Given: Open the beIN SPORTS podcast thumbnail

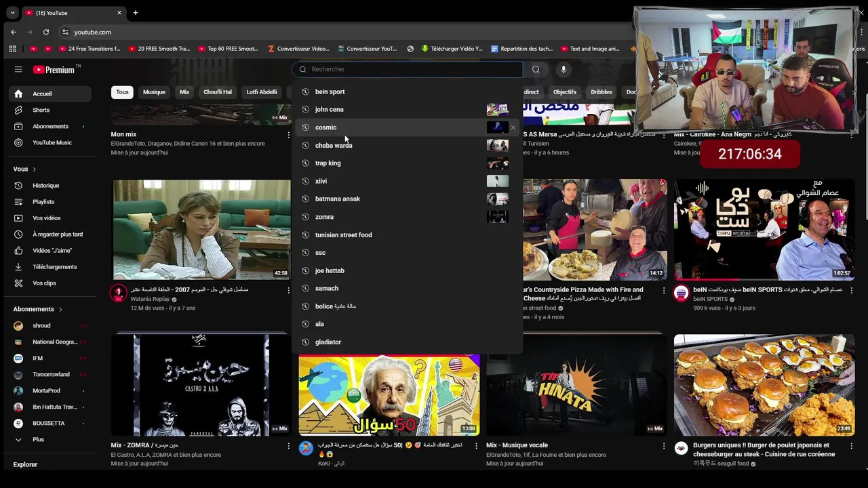Looking at the screenshot, I should pyautogui.click(x=764, y=229).
